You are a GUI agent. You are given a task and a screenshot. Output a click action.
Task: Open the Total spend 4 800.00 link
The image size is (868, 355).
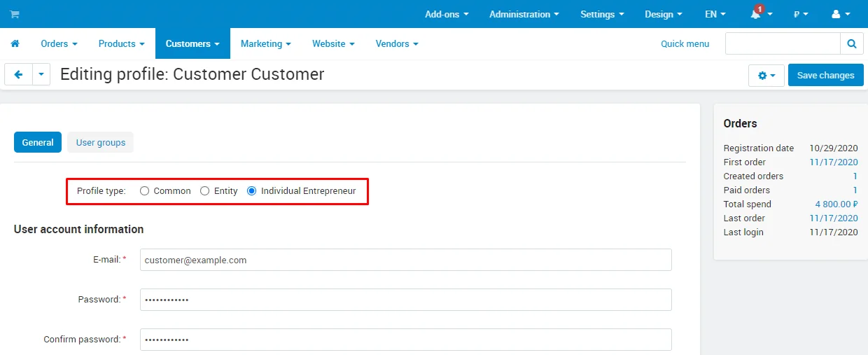(836, 204)
